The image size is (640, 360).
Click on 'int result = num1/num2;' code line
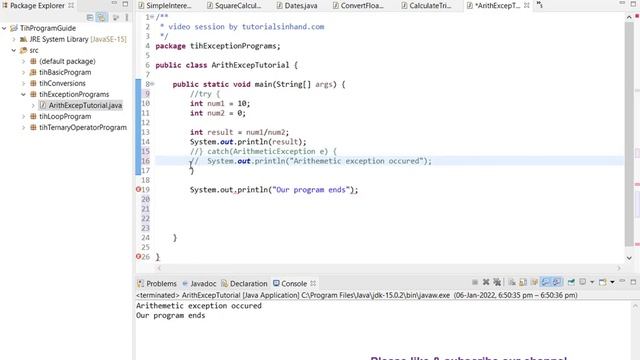(239, 132)
